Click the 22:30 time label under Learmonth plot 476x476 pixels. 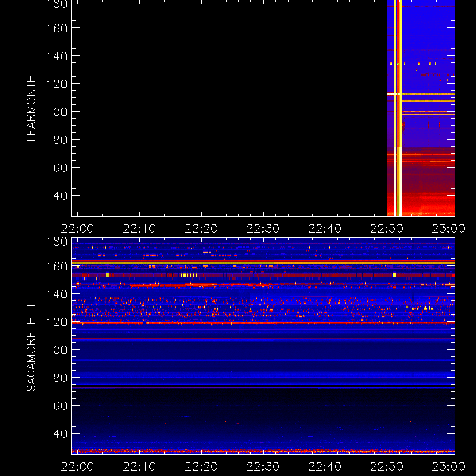coord(263,228)
